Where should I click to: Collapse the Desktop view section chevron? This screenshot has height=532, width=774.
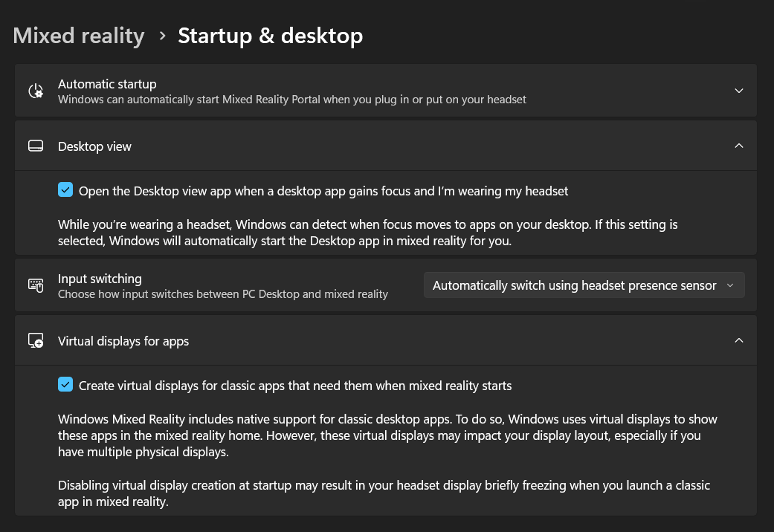(x=738, y=146)
